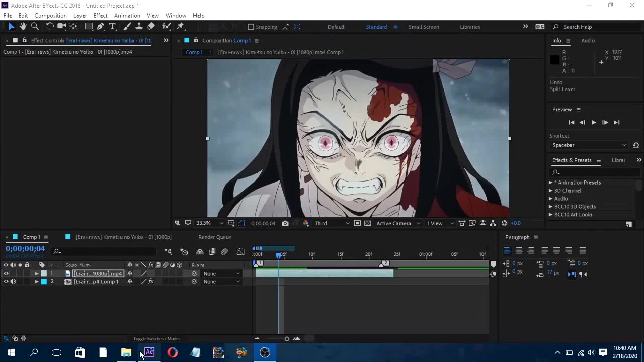Open Spacebar shortcut dropdown
This screenshot has width=644, height=362.
click(589, 145)
